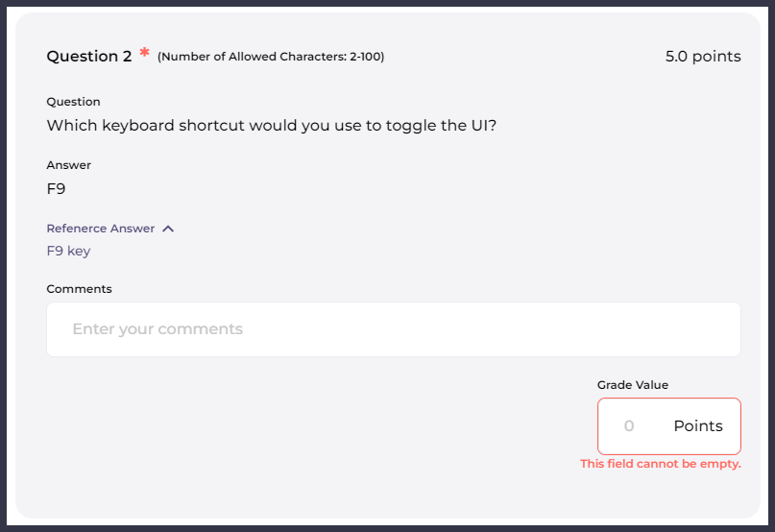The image size is (775, 532).
Task: Click the 'Question' field label
Action: tap(73, 102)
